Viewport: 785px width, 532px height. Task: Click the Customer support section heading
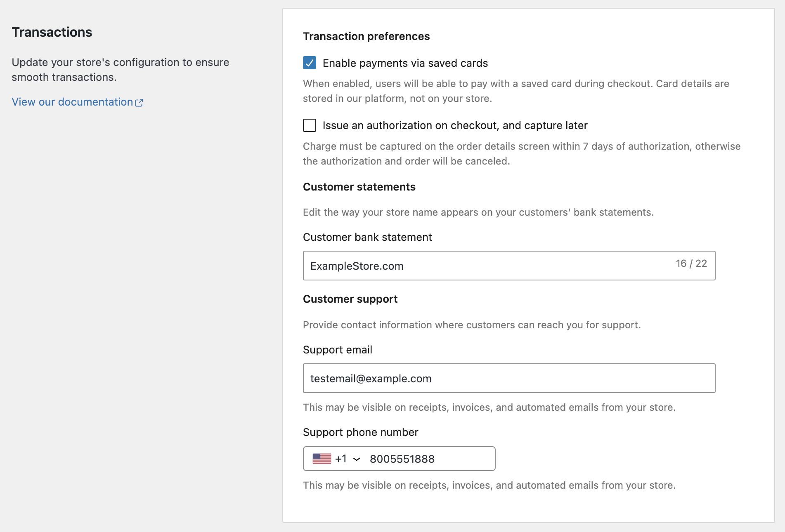(350, 299)
